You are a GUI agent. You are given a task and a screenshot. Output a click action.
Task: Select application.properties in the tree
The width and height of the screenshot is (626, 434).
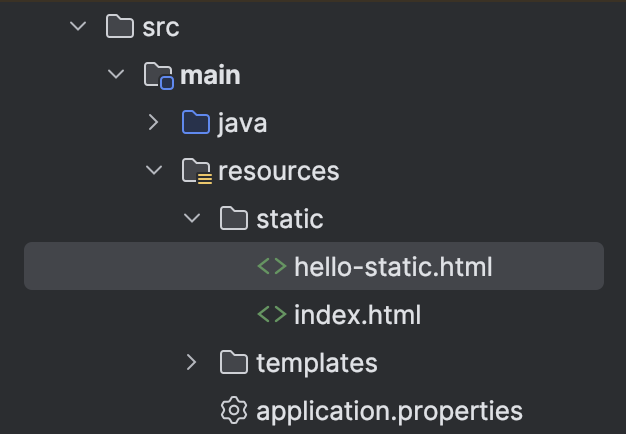tap(389, 410)
